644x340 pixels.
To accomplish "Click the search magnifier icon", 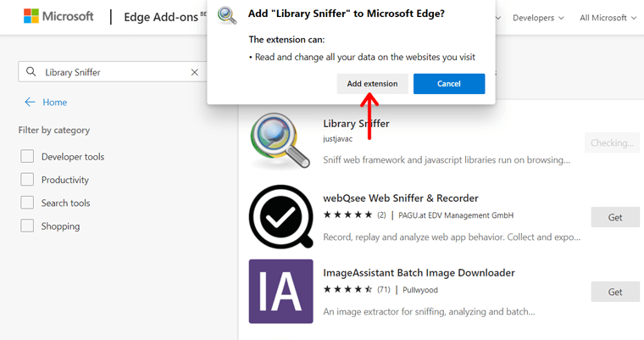I will 32,72.
